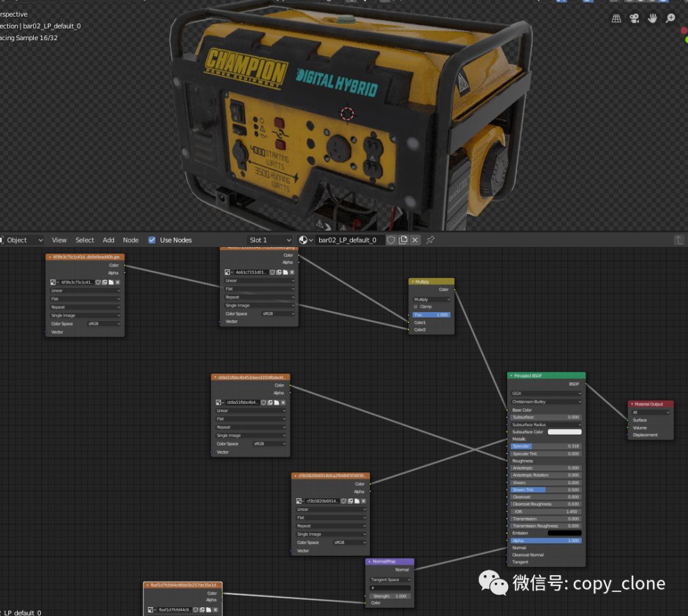Open Flat projection dropdown in cf3b5820b6914 node

tap(331, 518)
